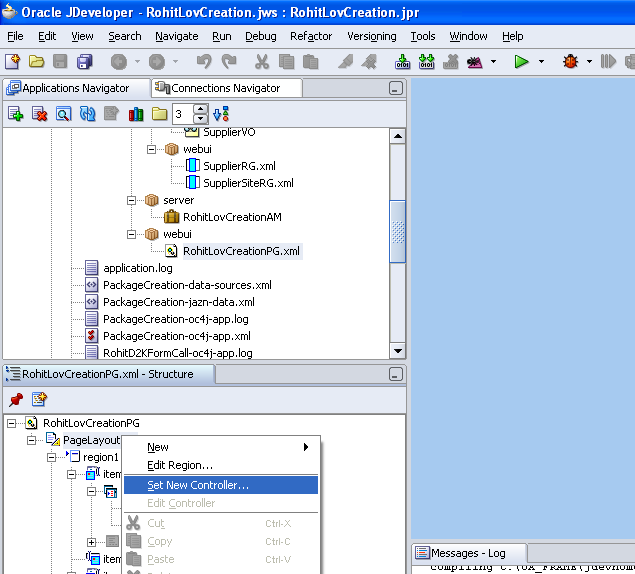
Task: Click the New file toolbar icon
Action: (13, 62)
